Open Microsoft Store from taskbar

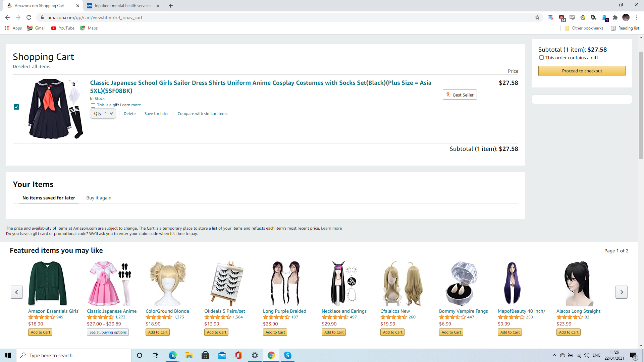[205, 355]
